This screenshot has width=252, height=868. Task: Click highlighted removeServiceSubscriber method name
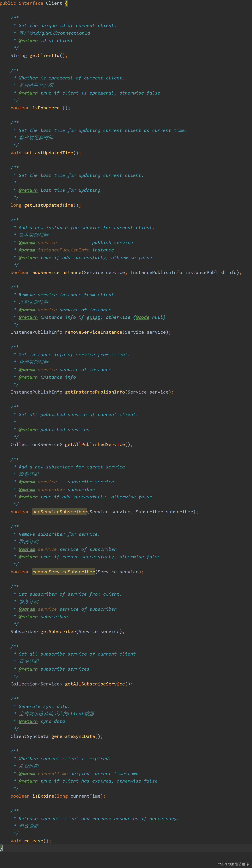tap(64, 572)
